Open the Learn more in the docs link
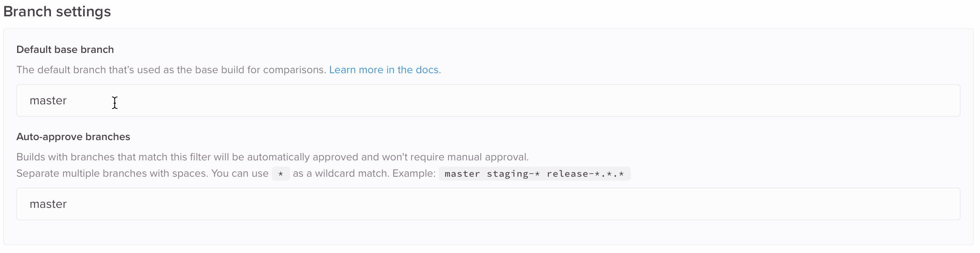 [384, 70]
